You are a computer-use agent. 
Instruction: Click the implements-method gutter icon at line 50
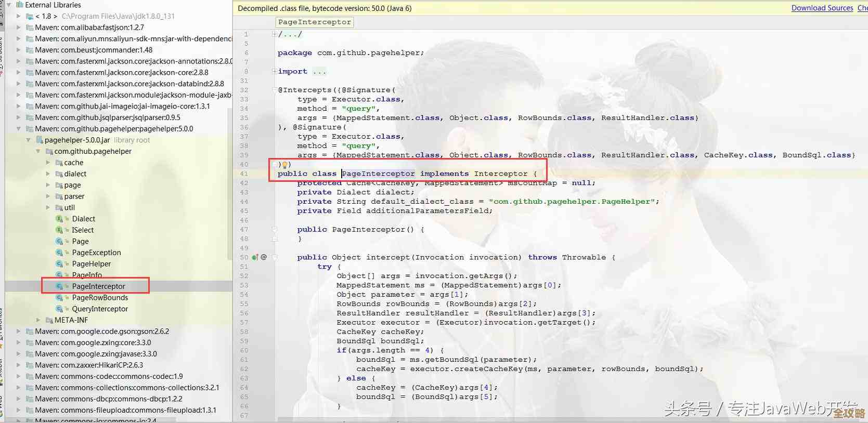[x=255, y=257]
